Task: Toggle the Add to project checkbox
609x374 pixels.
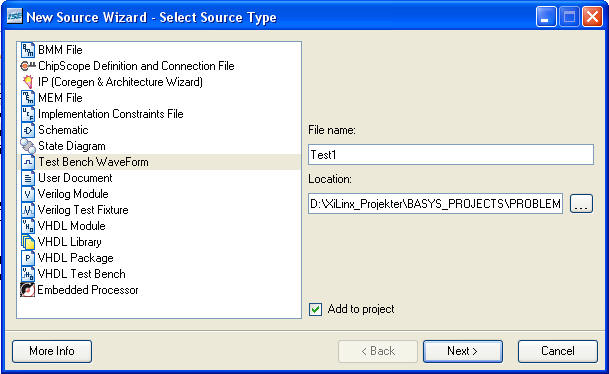Action: (315, 310)
